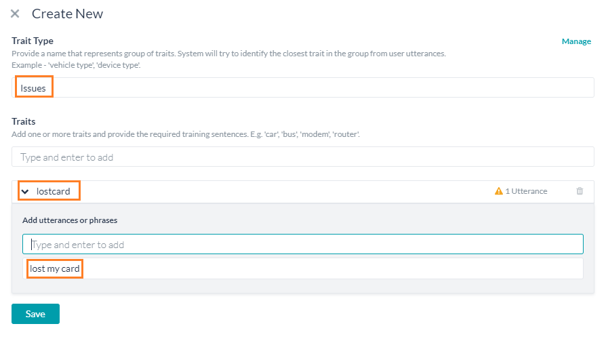Open the Manage link
Viewport: 608px width, 364px height.
pos(576,41)
